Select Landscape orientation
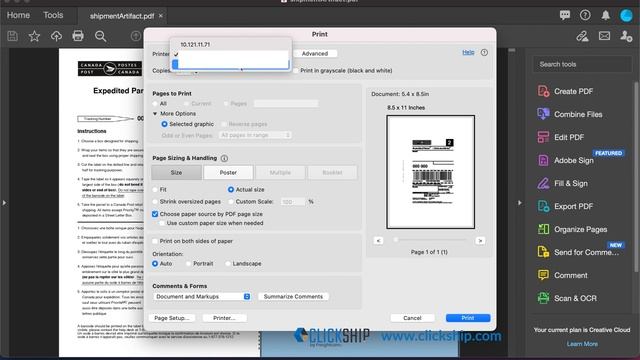Screen dimensions: 640x360 [228, 264]
